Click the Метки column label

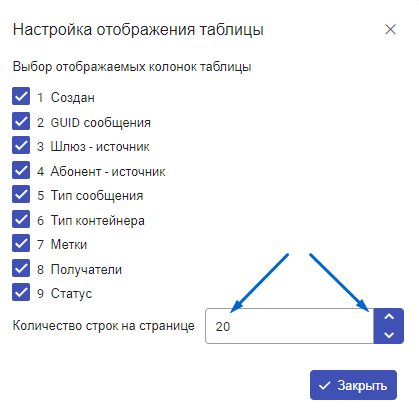coord(69,244)
